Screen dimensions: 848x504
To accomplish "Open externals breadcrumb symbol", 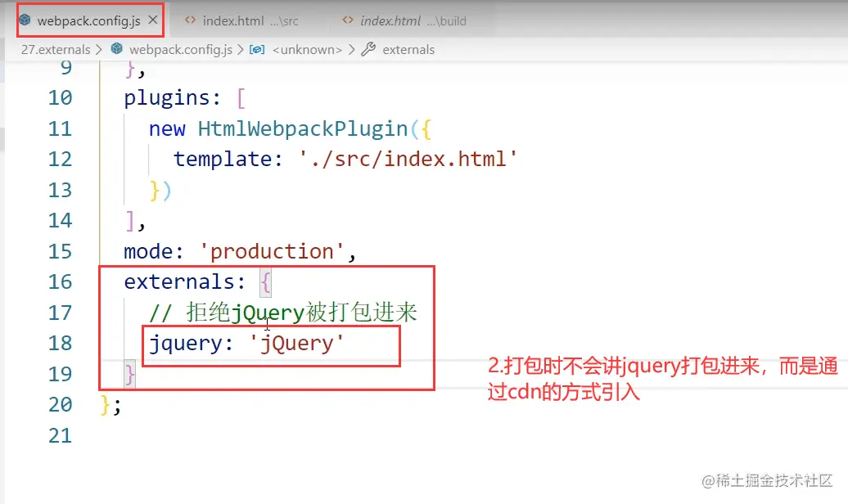I will (x=408, y=50).
